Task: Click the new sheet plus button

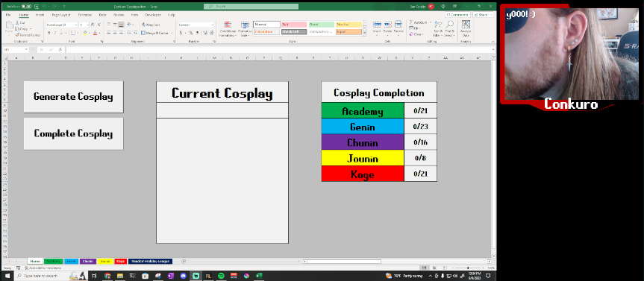Action: [184, 262]
